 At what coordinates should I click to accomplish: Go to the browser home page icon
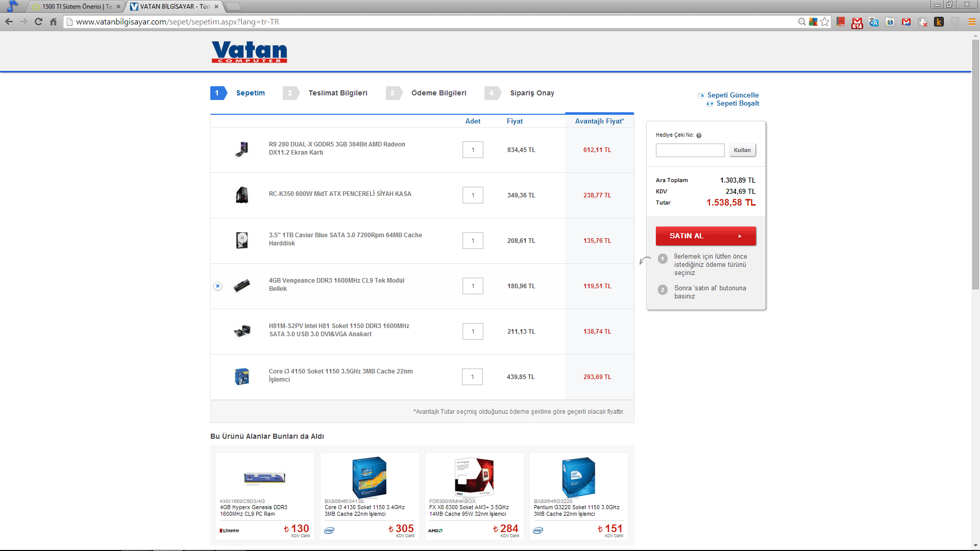coord(53,22)
